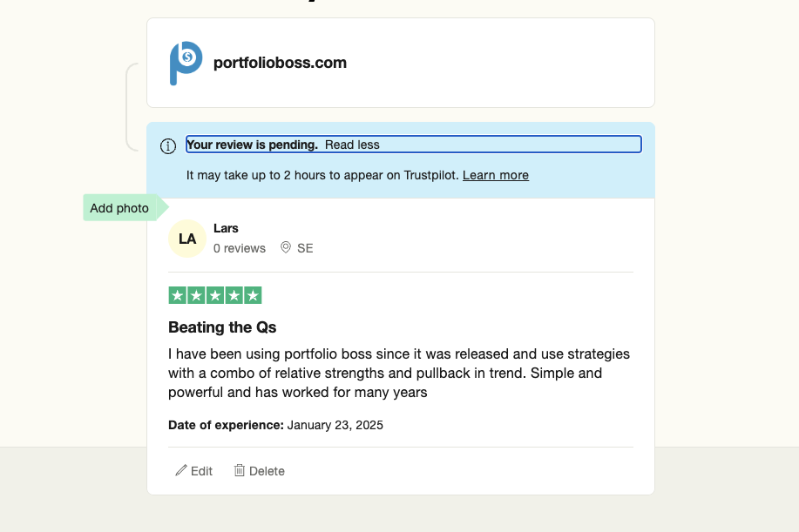Click the Your review is pending heading
The image size is (799, 532).
pos(252,145)
